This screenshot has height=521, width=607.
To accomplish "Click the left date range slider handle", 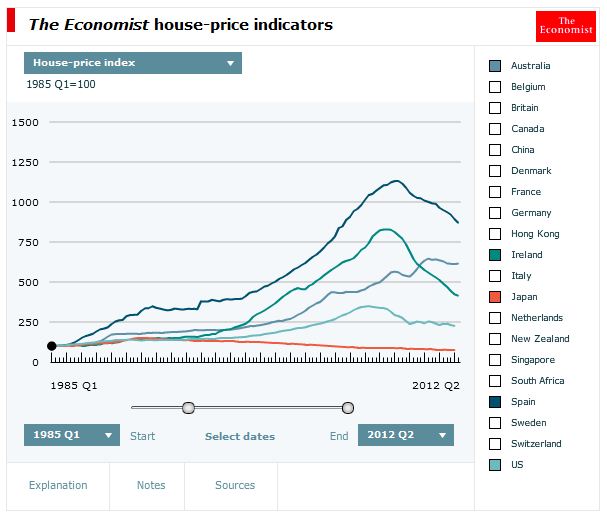I will pos(189,408).
